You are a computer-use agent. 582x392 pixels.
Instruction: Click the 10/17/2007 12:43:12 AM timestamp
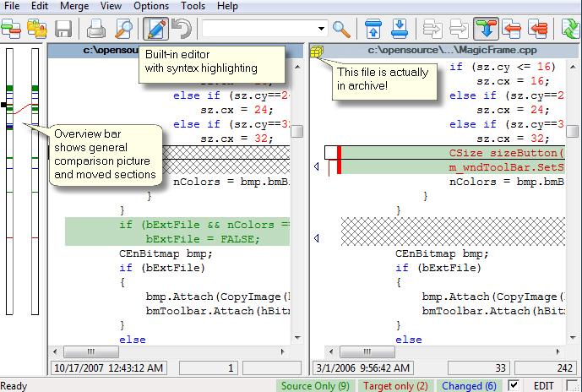[x=108, y=367]
